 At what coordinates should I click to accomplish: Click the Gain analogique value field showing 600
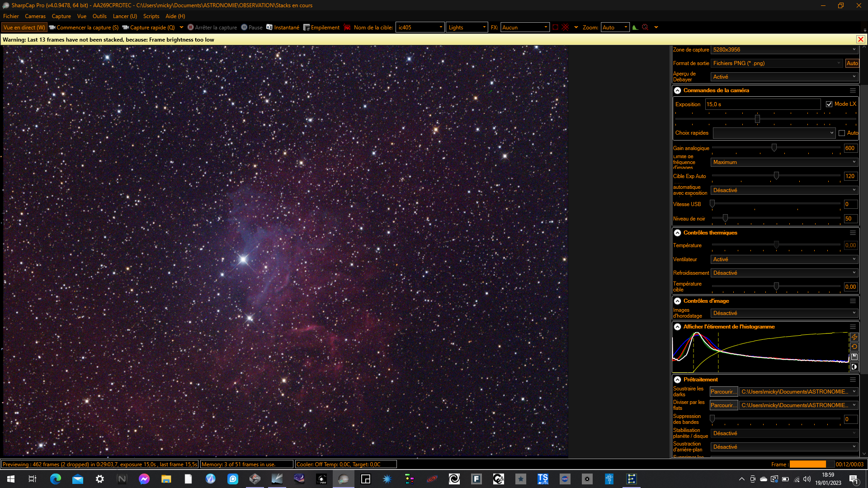click(850, 148)
